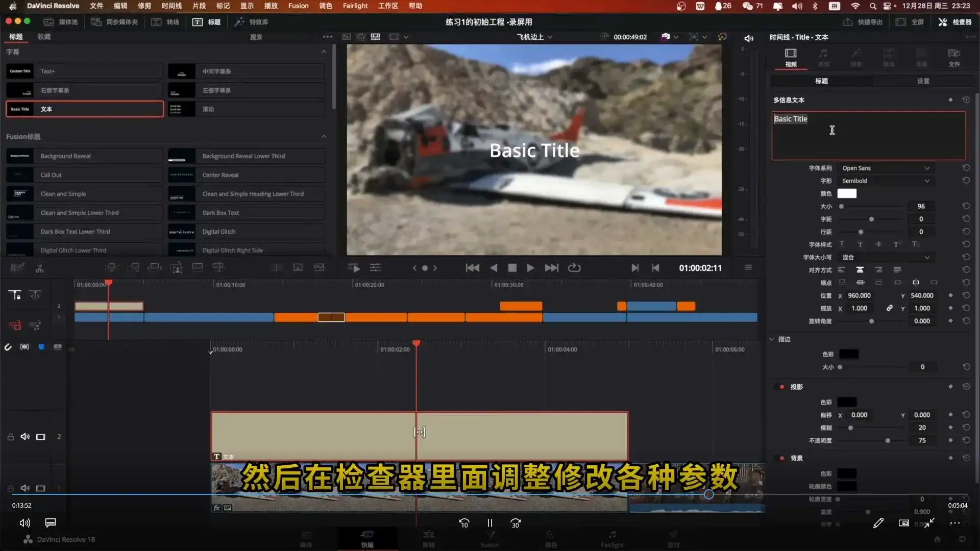Toggle link between X and Y scale

tap(890, 308)
